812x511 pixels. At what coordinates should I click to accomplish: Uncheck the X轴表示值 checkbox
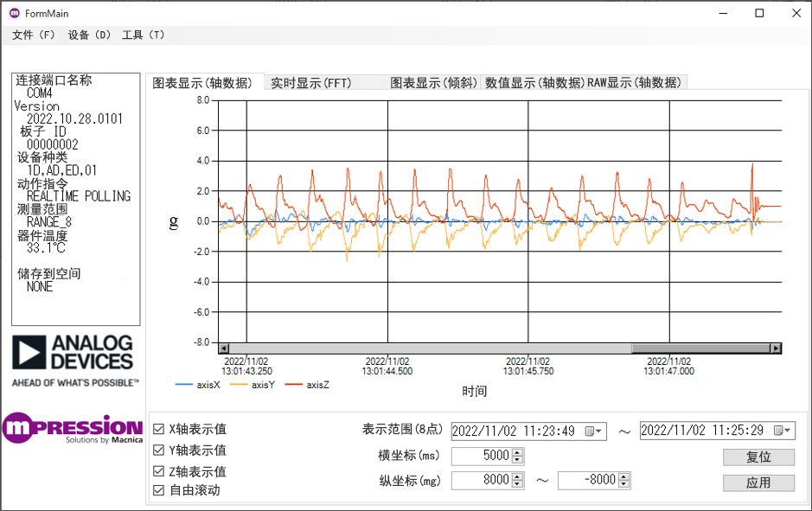click(x=158, y=429)
